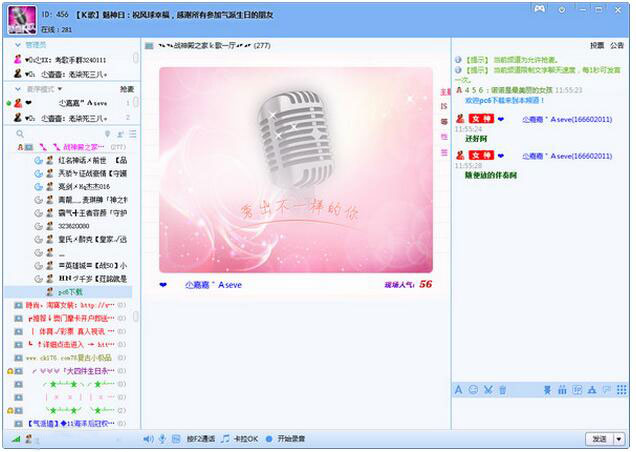This screenshot has height=452, width=636.
Task: Click the green network signal icon
Action: (x=16, y=439)
